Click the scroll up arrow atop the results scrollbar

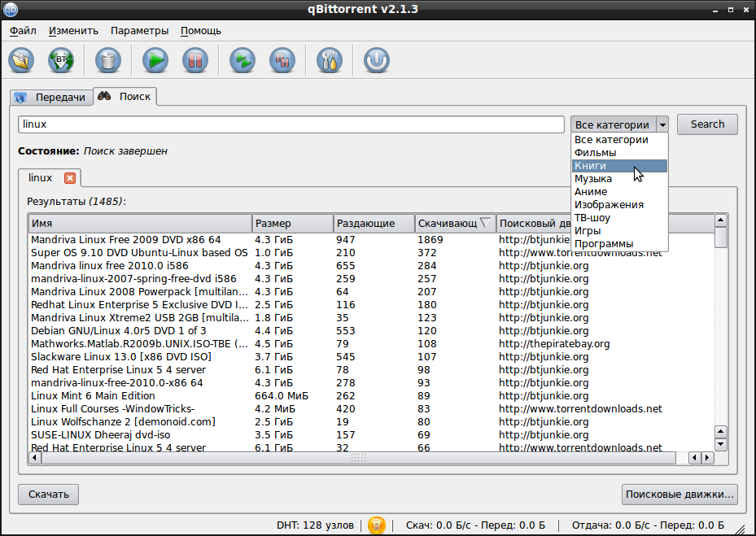coord(721,220)
